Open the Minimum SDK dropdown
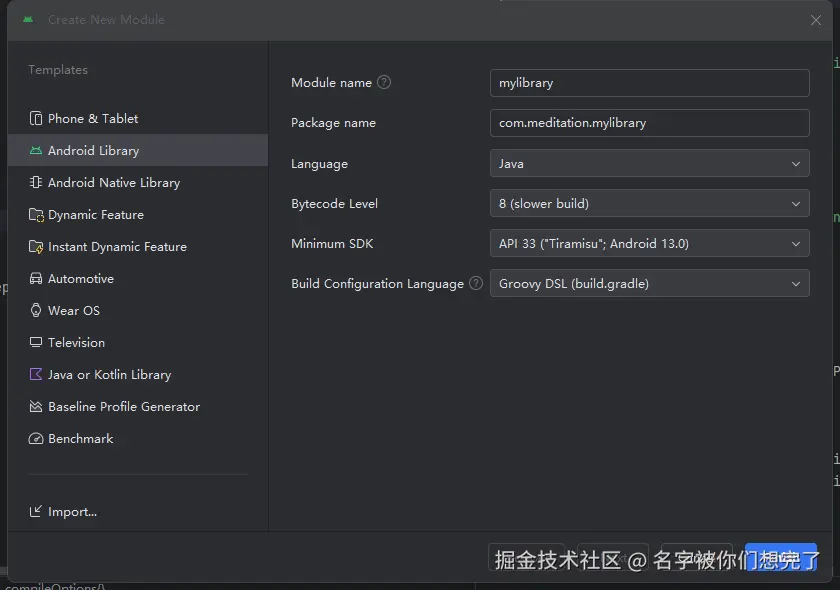This screenshot has width=840, height=590. pos(649,243)
